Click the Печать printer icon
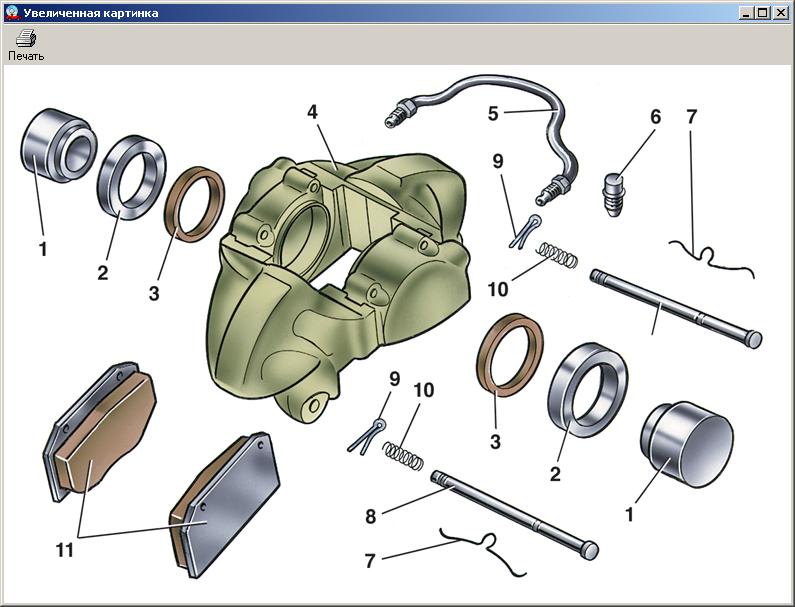Screen dimensions: 795x607 [26, 39]
